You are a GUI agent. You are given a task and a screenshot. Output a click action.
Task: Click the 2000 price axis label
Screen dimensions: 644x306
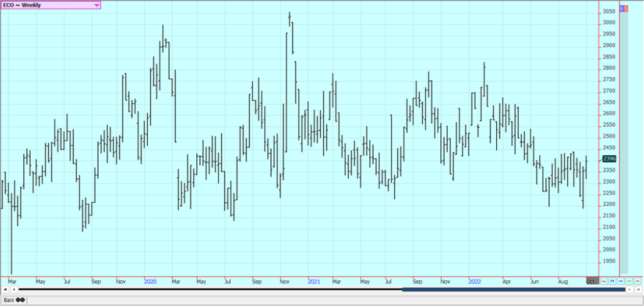609,250
